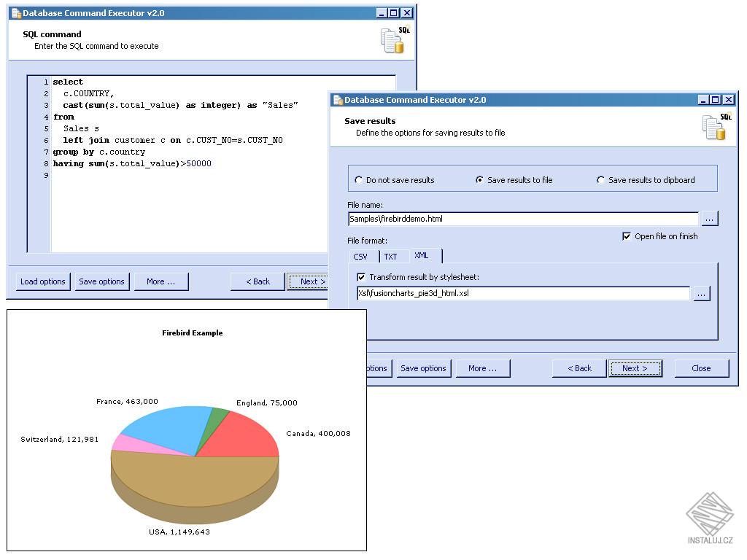The image size is (747, 560).
Task: Open the stylesheet browse '...' button
Action: [x=702, y=293]
